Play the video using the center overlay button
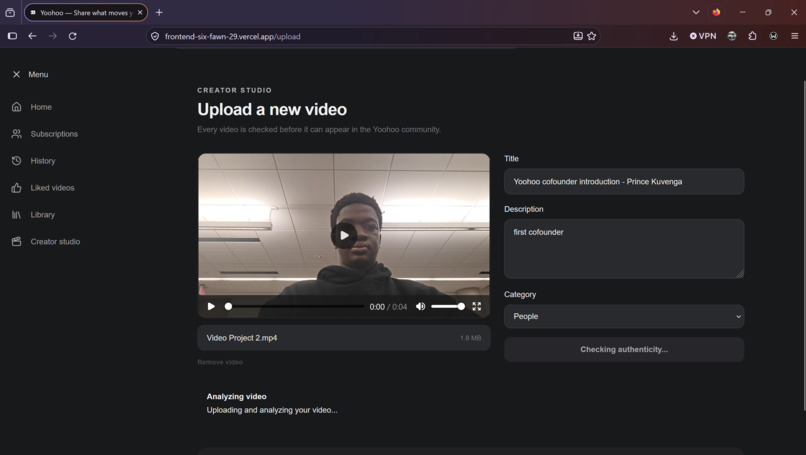The height and width of the screenshot is (455, 806). pyautogui.click(x=344, y=235)
